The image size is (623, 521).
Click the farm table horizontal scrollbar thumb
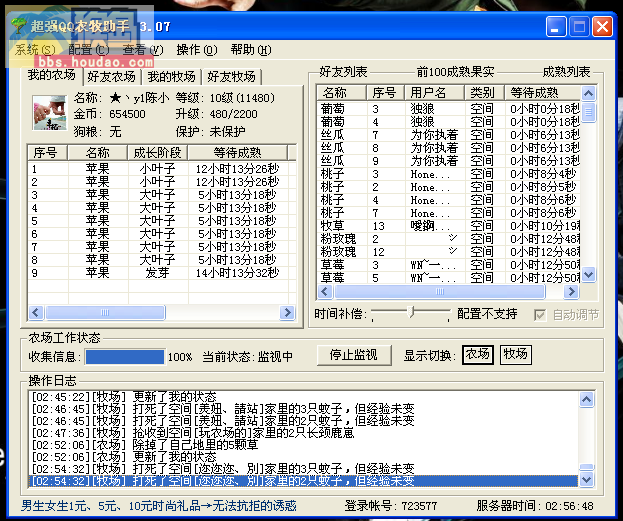105,312
